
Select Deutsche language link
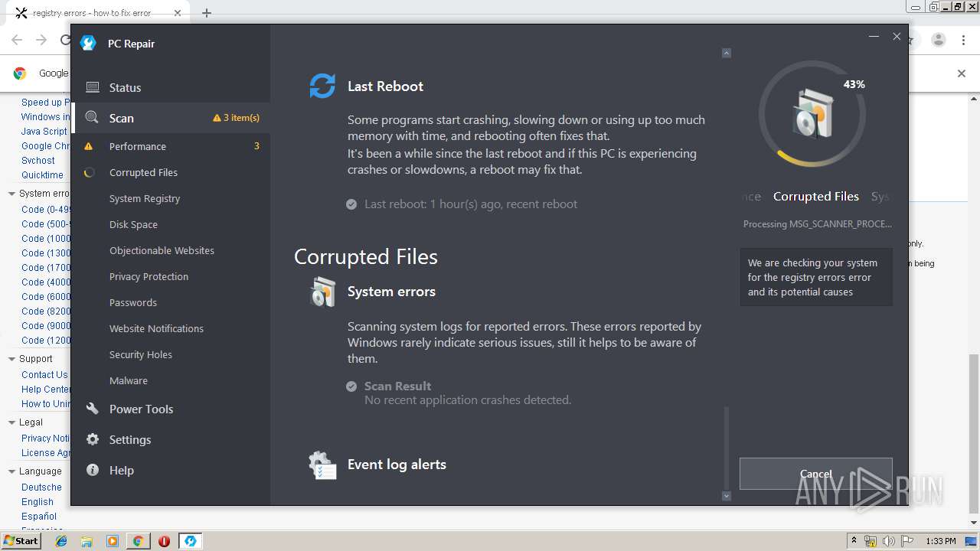(x=41, y=487)
